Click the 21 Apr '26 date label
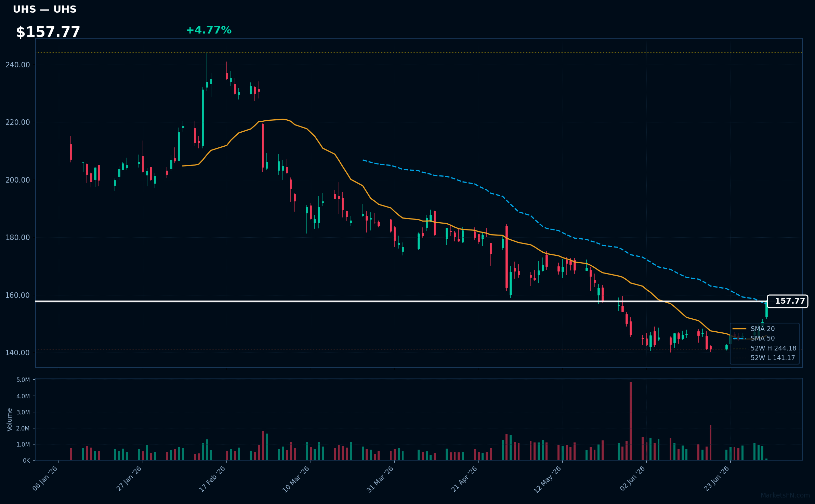 point(464,479)
